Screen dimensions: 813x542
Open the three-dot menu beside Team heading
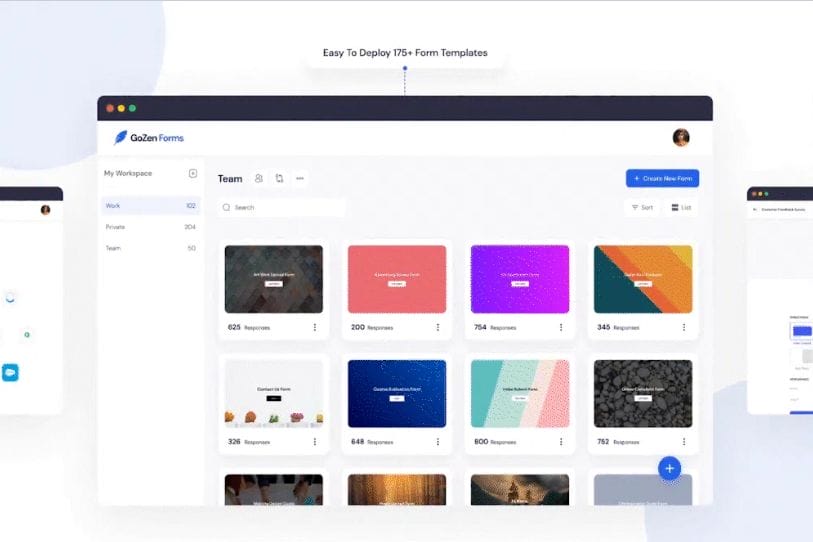pos(300,178)
